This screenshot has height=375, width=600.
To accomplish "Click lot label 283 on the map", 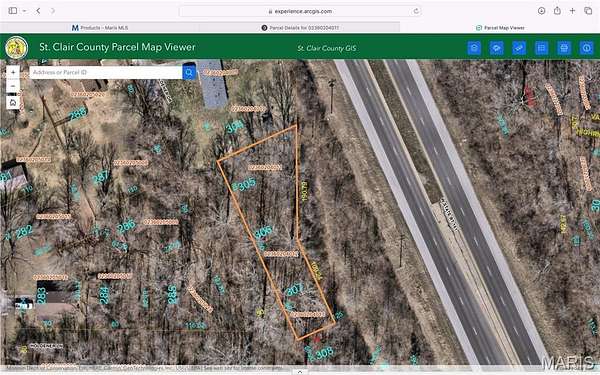I will pos(41,295).
